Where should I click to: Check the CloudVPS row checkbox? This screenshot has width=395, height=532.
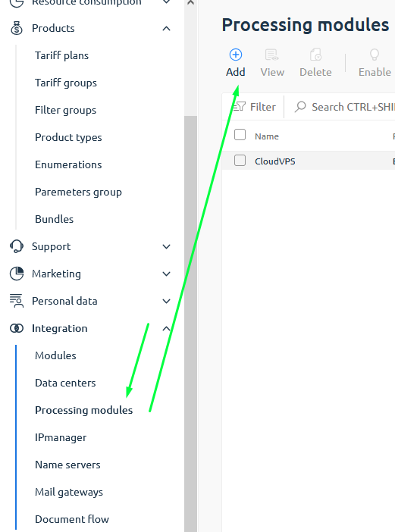(240, 160)
